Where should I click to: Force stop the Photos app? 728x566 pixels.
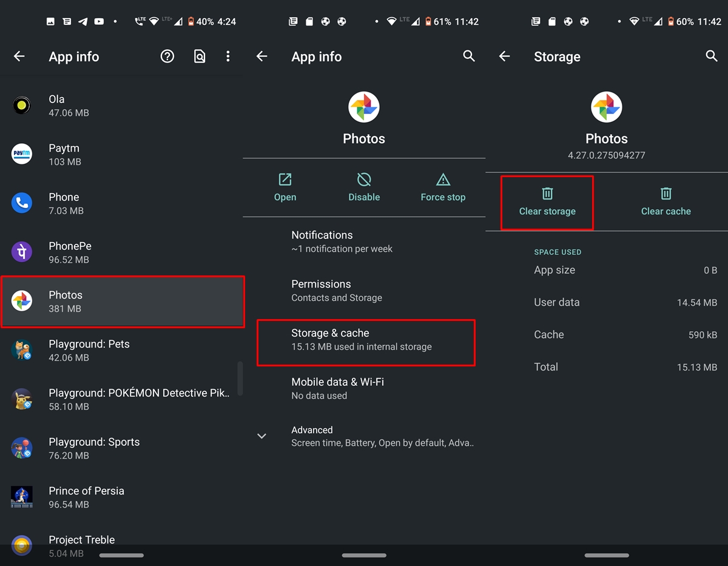(443, 187)
